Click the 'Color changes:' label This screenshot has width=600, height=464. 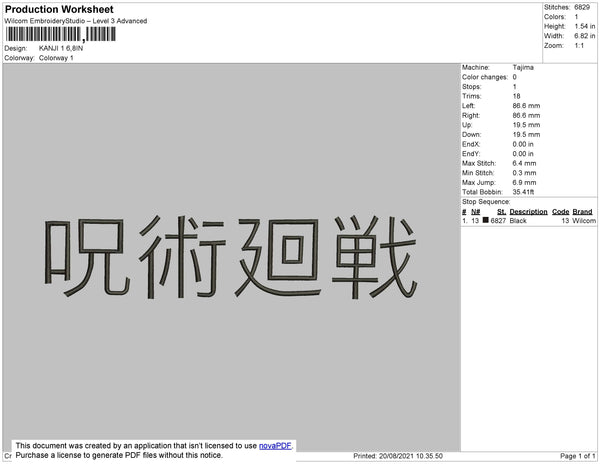pos(485,77)
